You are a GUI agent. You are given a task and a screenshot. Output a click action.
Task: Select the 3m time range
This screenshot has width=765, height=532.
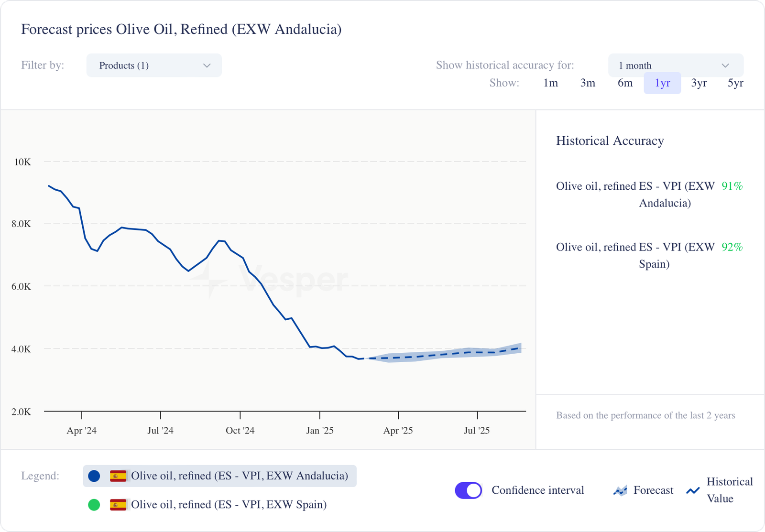click(x=588, y=83)
